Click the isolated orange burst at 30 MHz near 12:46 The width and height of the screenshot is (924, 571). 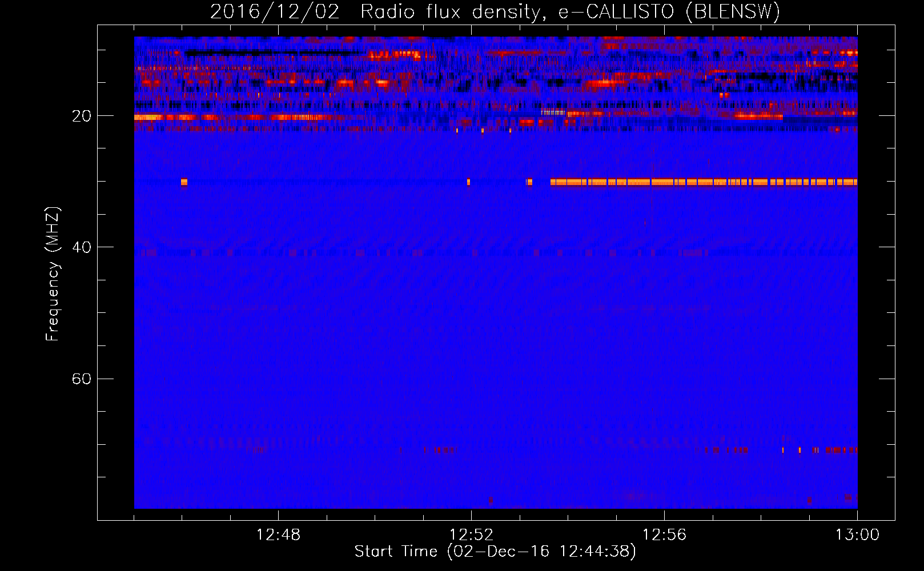(x=184, y=182)
